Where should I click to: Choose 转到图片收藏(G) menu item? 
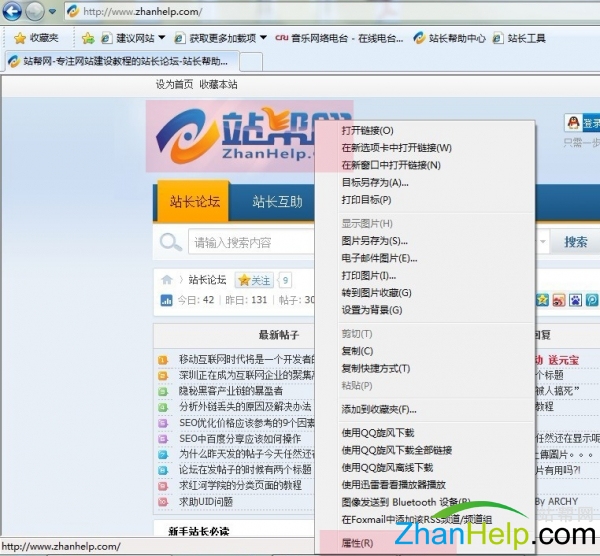pos(425,293)
